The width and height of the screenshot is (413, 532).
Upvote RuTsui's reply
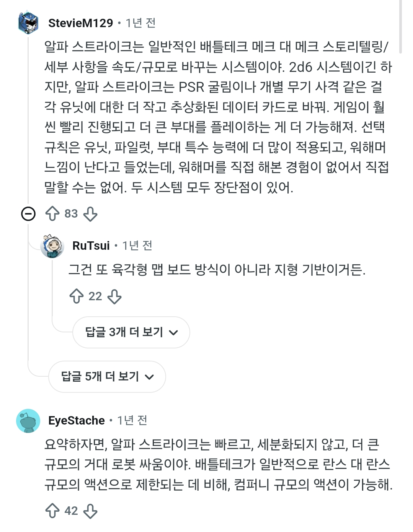pyautogui.click(x=77, y=296)
